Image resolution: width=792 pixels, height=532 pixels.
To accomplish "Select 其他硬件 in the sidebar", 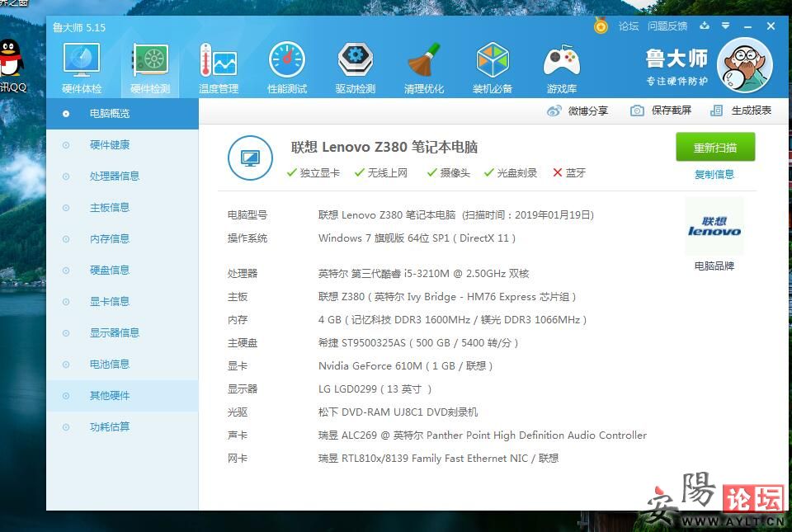I will click(122, 395).
